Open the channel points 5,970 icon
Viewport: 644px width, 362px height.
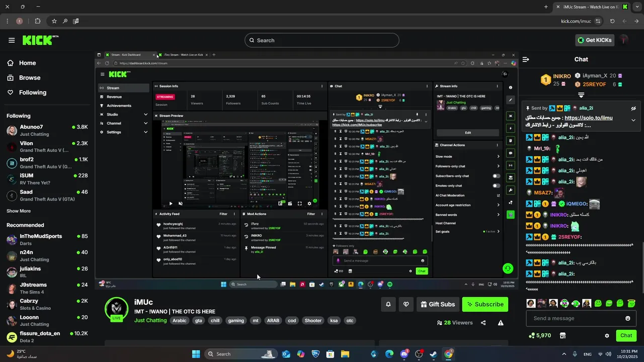click(540, 335)
